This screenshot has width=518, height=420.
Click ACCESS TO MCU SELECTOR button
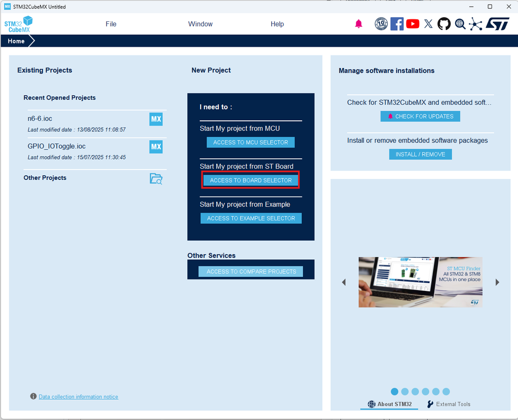[251, 143]
